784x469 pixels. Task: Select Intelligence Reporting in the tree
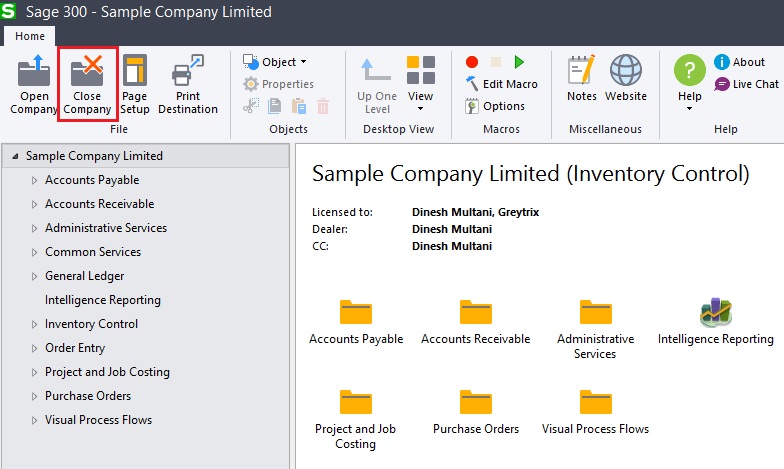click(102, 300)
